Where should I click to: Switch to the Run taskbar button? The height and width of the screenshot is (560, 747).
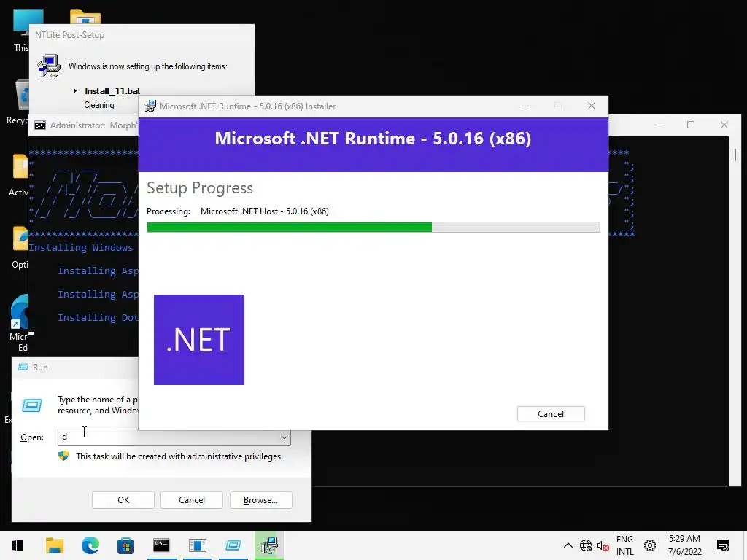point(233,545)
